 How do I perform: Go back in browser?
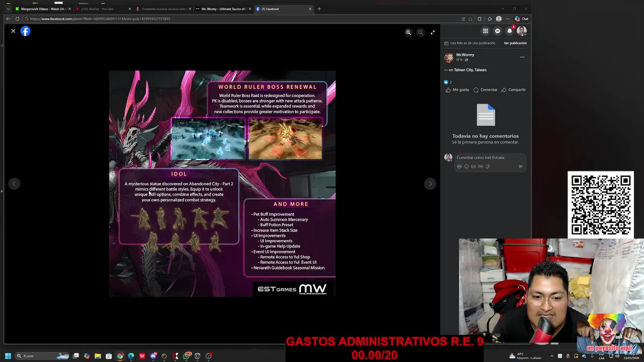click(x=8, y=19)
